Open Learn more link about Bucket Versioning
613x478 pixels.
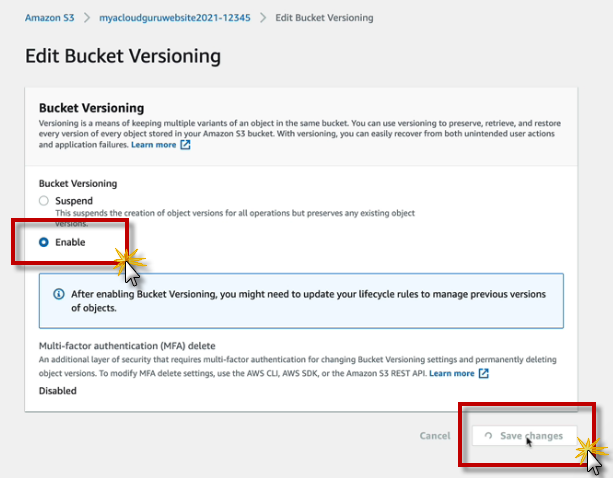coord(153,145)
